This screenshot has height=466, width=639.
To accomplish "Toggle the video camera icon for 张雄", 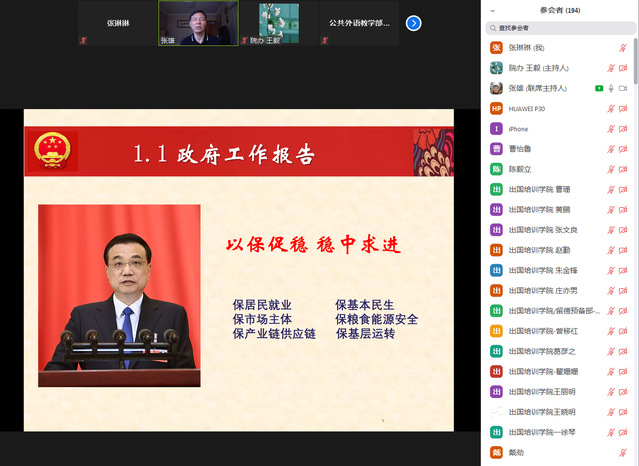I will coord(623,88).
